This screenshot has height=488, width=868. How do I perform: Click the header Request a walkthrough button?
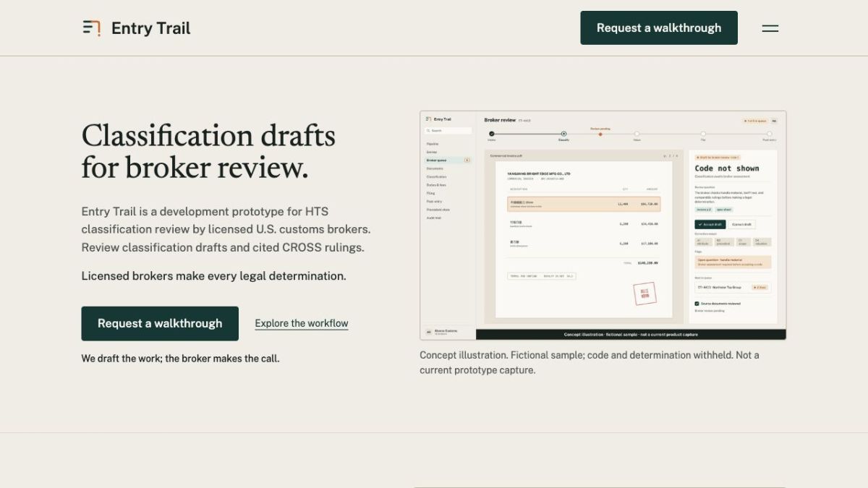tap(659, 27)
